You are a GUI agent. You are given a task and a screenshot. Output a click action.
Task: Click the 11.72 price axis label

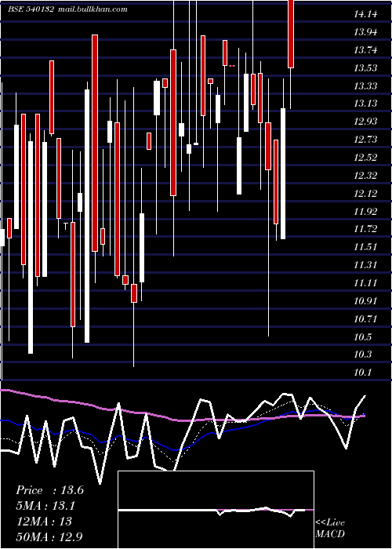[x=365, y=229]
